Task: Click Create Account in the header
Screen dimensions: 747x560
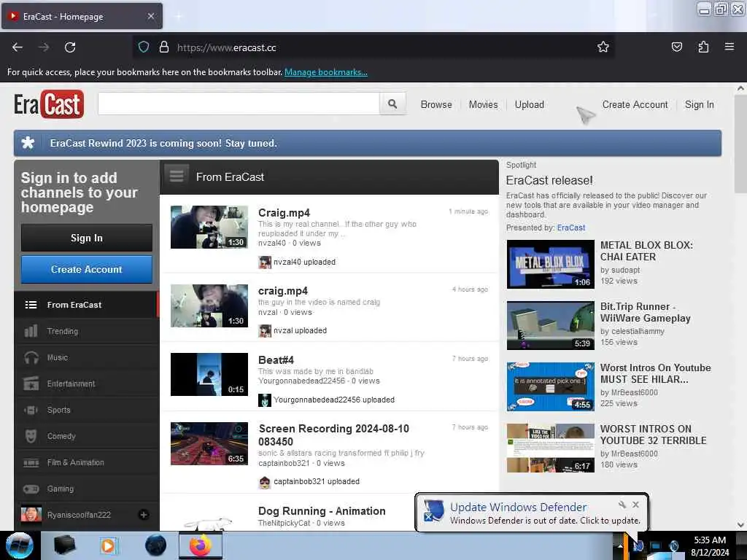Action: pyautogui.click(x=635, y=104)
